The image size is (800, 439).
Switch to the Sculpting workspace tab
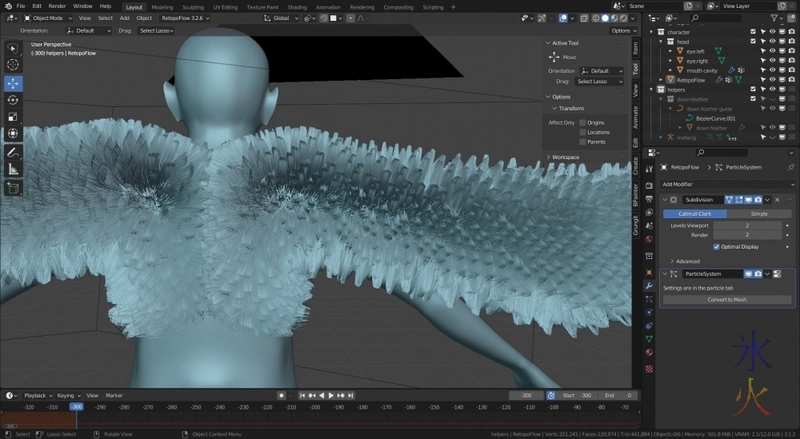(193, 7)
